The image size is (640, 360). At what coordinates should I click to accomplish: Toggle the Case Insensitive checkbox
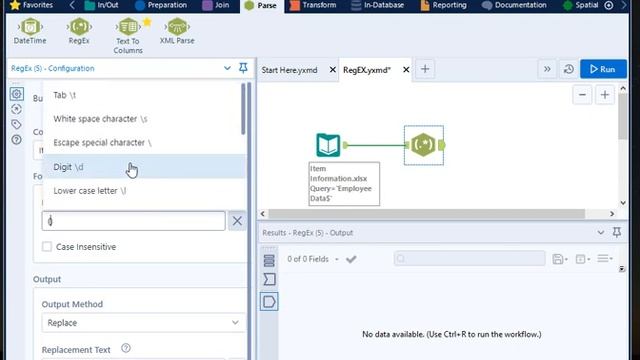pos(47,247)
